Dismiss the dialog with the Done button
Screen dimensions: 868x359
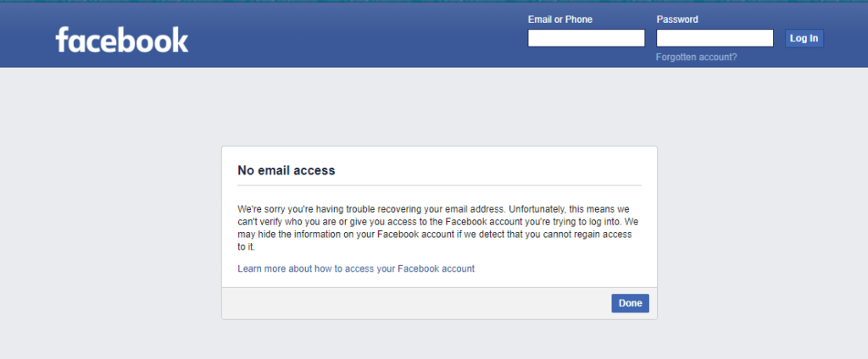[630, 303]
